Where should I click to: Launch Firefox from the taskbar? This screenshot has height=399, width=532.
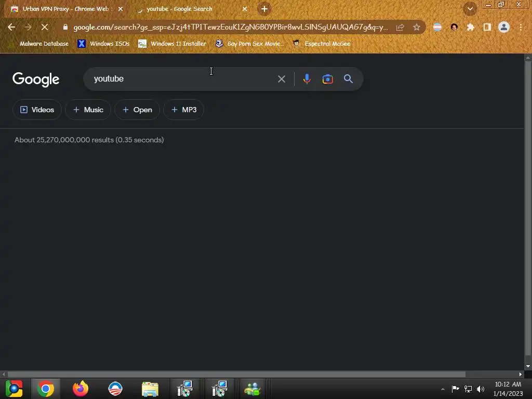point(81,389)
